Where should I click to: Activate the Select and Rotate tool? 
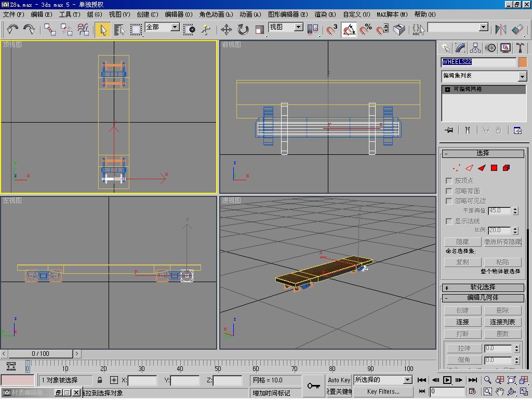click(x=243, y=30)
